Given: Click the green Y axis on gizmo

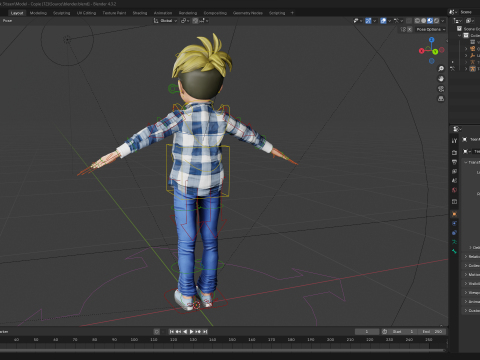Looking at the screenshot, I should [435, 51].
